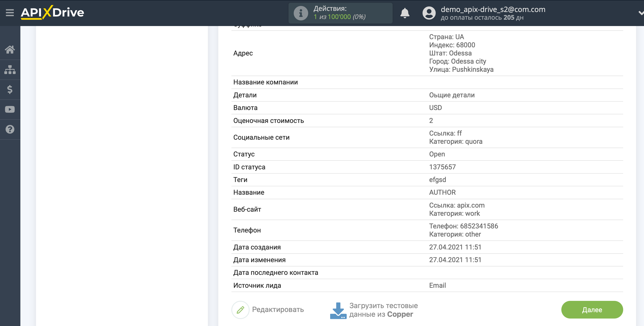This screenshot has height=326, width=644.
Task: Click the Open status value
Action: [437, 154]
